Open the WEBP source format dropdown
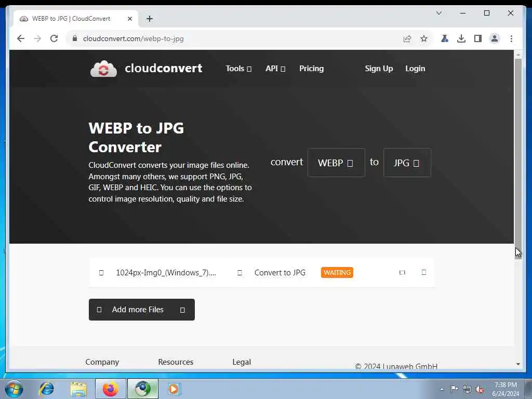Image resolution: width=532 pixels, height=399 pixels. coord(336,163)
